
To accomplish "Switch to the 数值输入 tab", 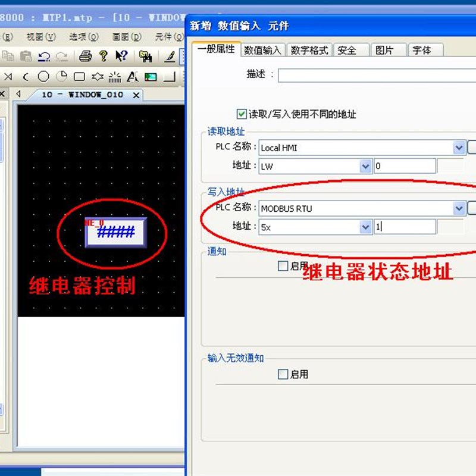I will (263, 50).
